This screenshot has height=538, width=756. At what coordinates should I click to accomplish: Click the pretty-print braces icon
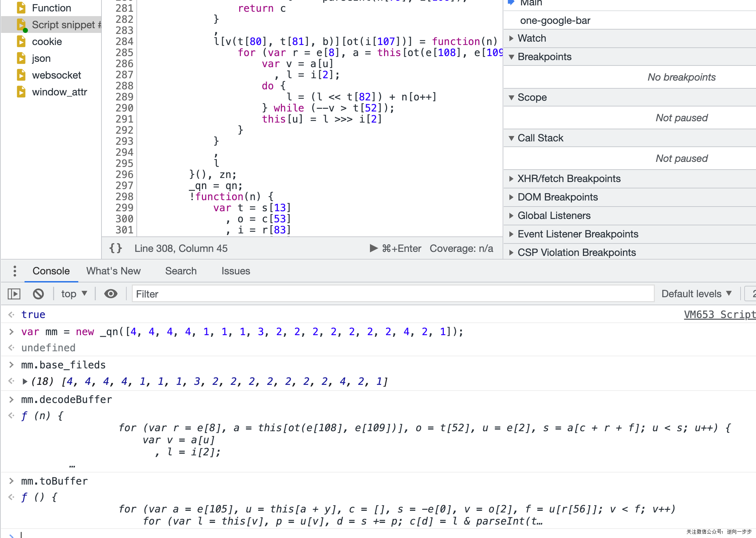[x=116, y=248]
